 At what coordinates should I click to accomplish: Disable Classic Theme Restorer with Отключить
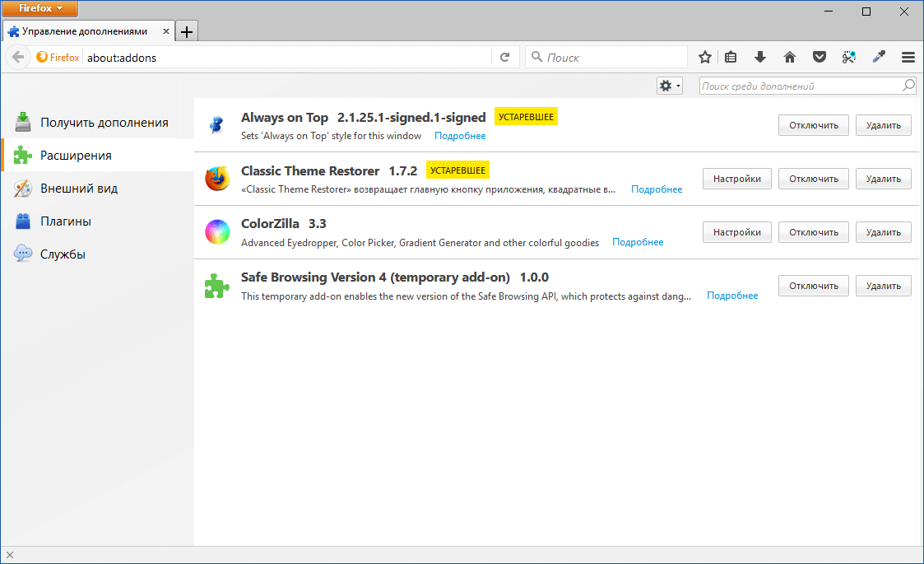click(x=813, y=179)
